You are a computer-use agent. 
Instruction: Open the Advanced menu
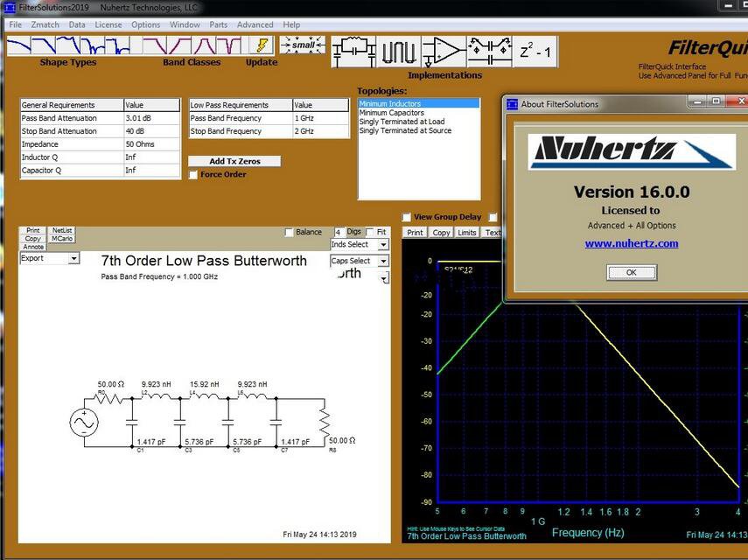pyautogui.click(x=255, y=24)
